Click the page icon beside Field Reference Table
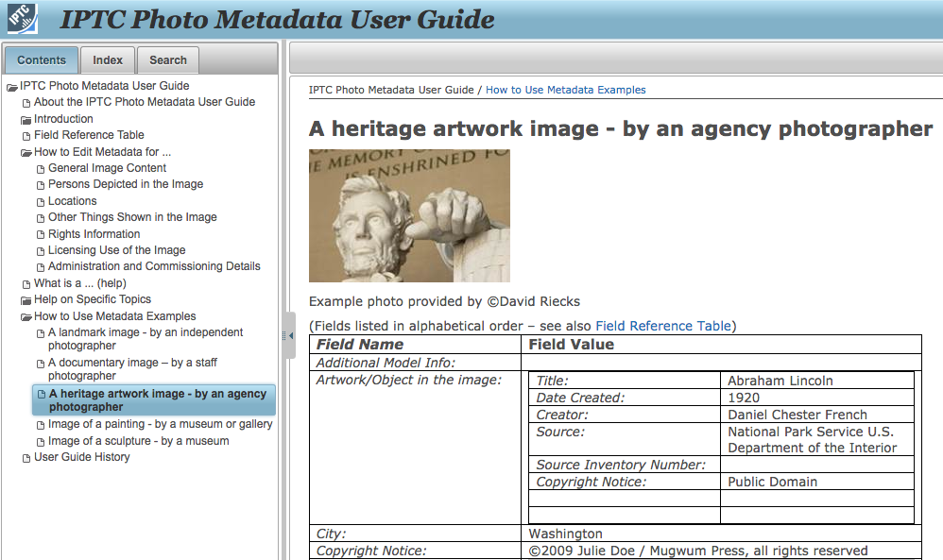The width and height of the screenshot is (943, 560). click(26, 135)
